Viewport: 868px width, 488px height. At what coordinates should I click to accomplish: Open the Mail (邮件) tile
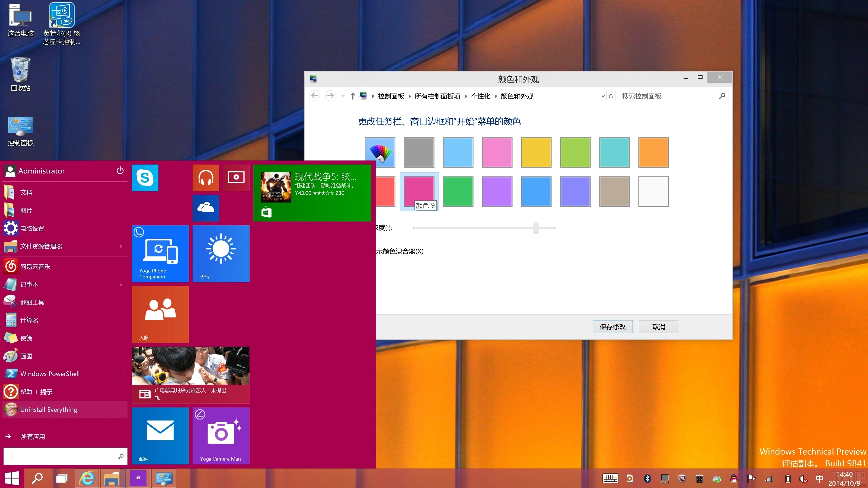[x=160, y=436]
